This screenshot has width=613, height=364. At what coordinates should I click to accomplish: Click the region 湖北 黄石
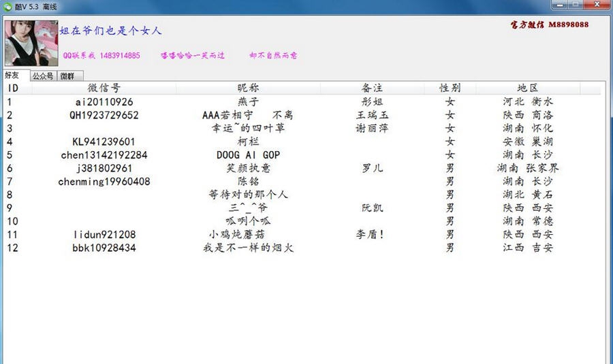point(528,195)
